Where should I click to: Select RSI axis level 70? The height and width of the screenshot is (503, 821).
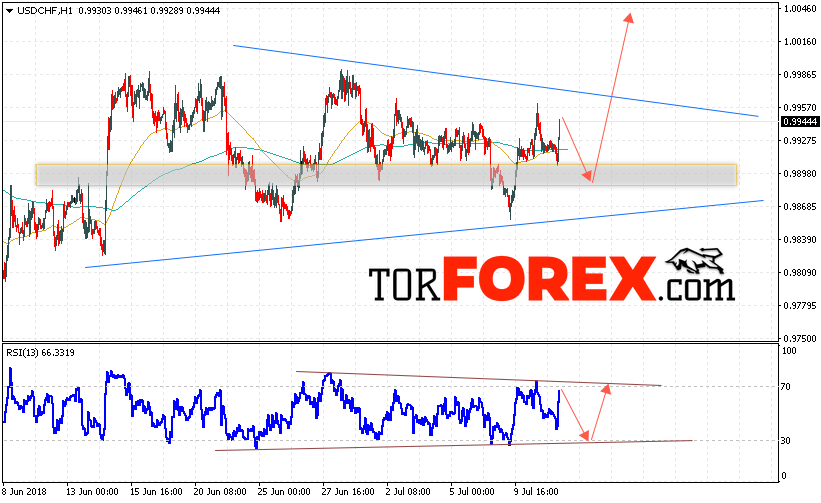tap(785, 387)
